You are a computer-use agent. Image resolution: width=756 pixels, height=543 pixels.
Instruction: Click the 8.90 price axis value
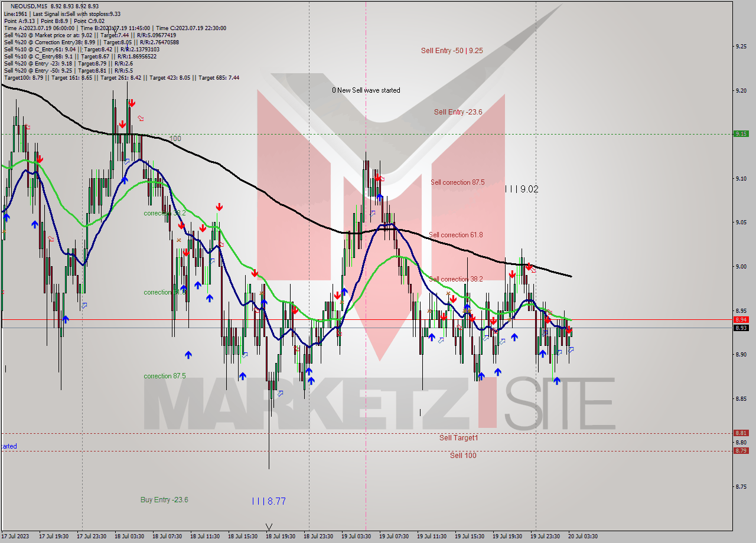click(x=741, y=354)
